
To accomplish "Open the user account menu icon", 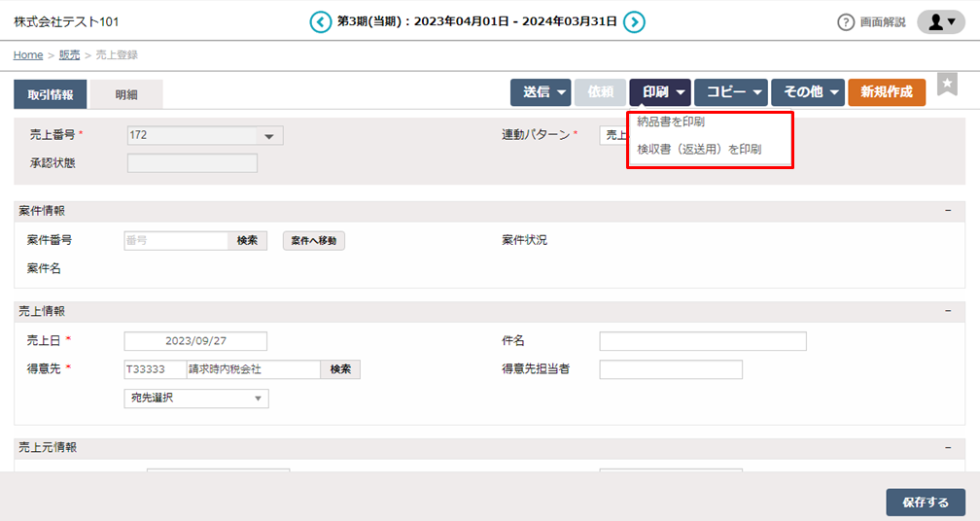I will 940,22.
